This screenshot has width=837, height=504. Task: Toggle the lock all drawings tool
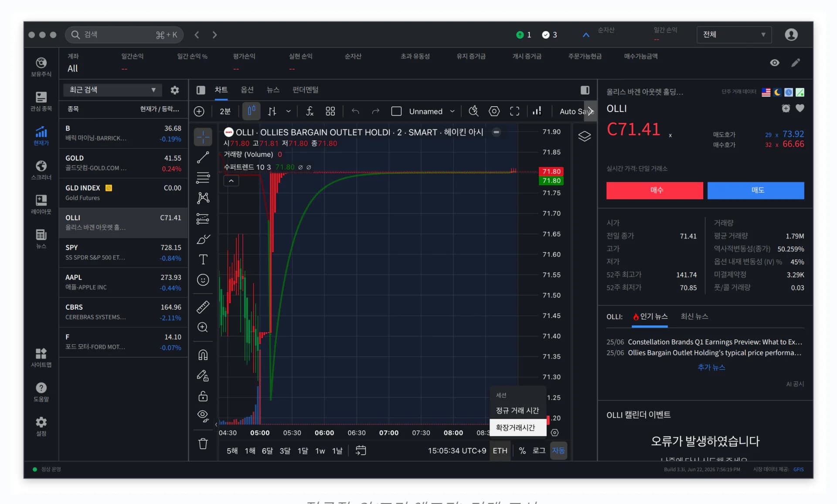tap(203, 396)
